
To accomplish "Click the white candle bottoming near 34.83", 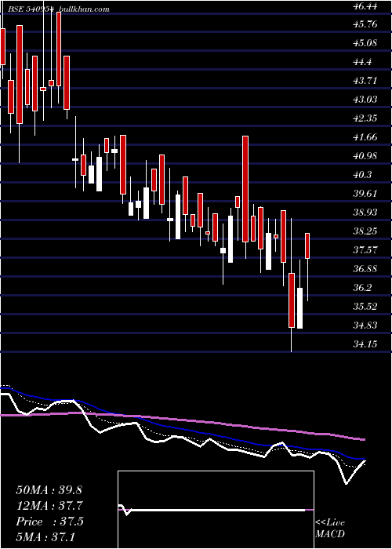I will 300,308.
